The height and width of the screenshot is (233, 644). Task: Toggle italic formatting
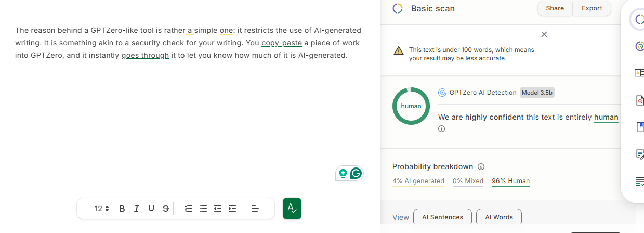click(x=137, y=209)
